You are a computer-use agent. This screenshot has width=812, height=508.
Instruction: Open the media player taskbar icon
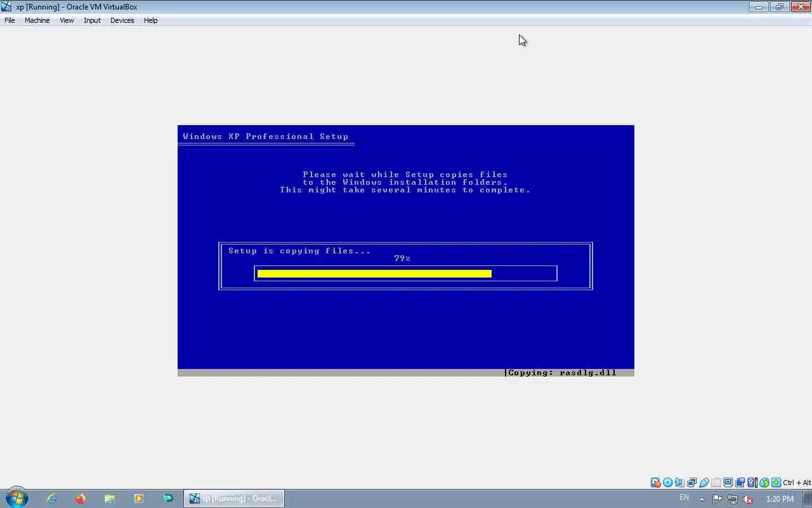(x=139, y=498)
